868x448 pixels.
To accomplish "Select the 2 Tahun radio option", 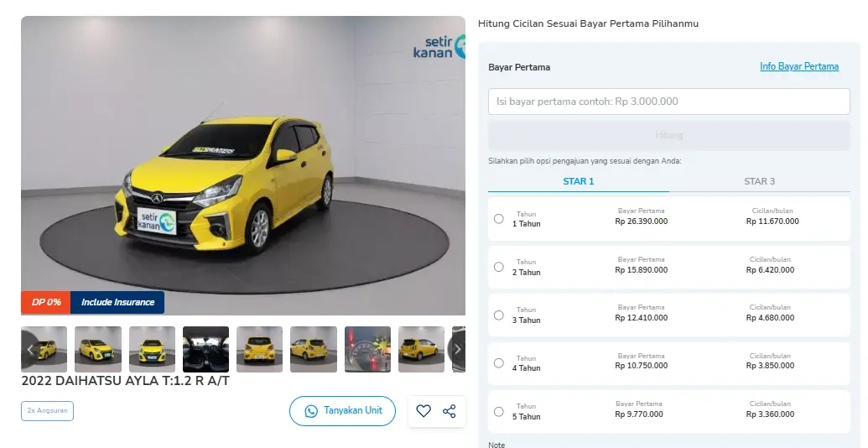I will pyautogui.click(x=499, y=267).
